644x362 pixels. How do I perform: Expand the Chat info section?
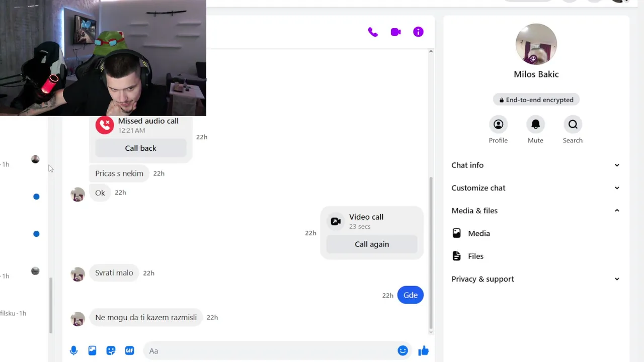[535, 165]
